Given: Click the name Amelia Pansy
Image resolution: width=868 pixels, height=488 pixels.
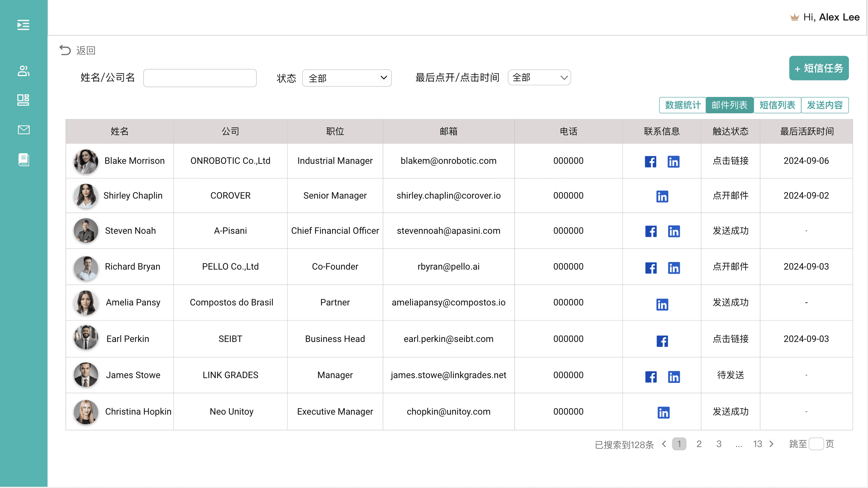Looking at the screenshot, I should [133, 302].
